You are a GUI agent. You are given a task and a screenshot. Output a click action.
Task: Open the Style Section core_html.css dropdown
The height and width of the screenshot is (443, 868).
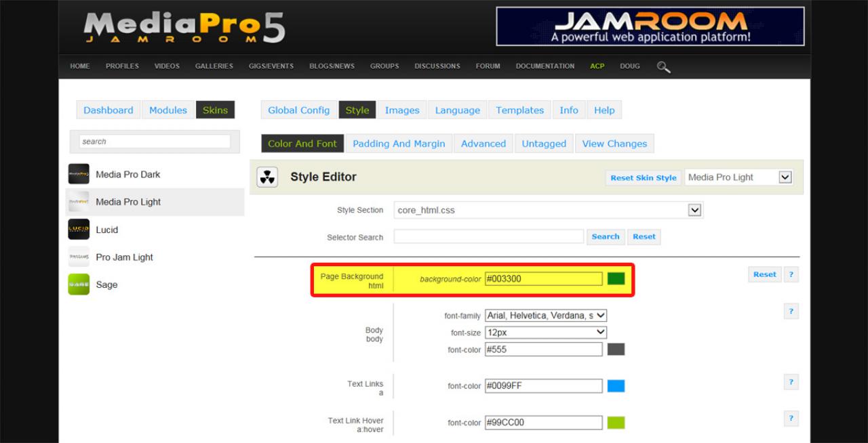(x=548, y=210)
